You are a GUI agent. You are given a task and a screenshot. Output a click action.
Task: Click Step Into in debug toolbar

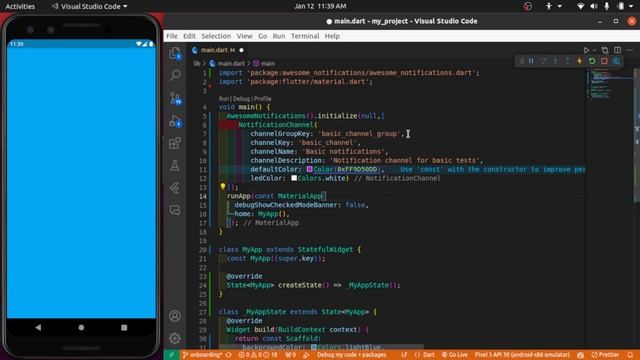(555, 61)
